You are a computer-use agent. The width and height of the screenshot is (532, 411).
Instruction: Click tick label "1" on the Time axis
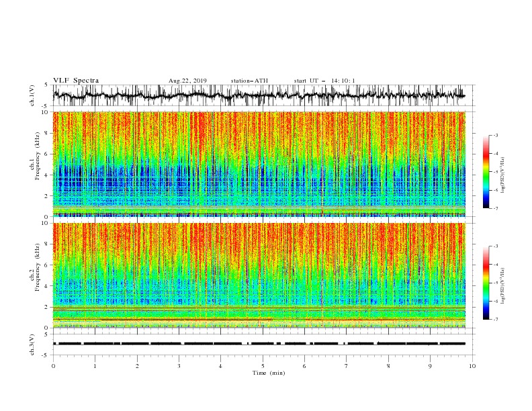point(95,366)
